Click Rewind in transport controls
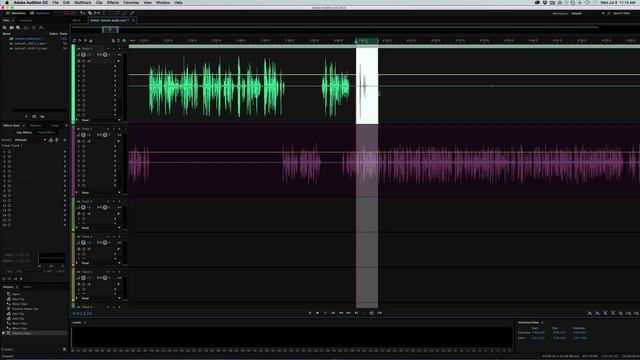Image resolution: width=640 pixels, height=360 pixels. (x=341, y=313)
